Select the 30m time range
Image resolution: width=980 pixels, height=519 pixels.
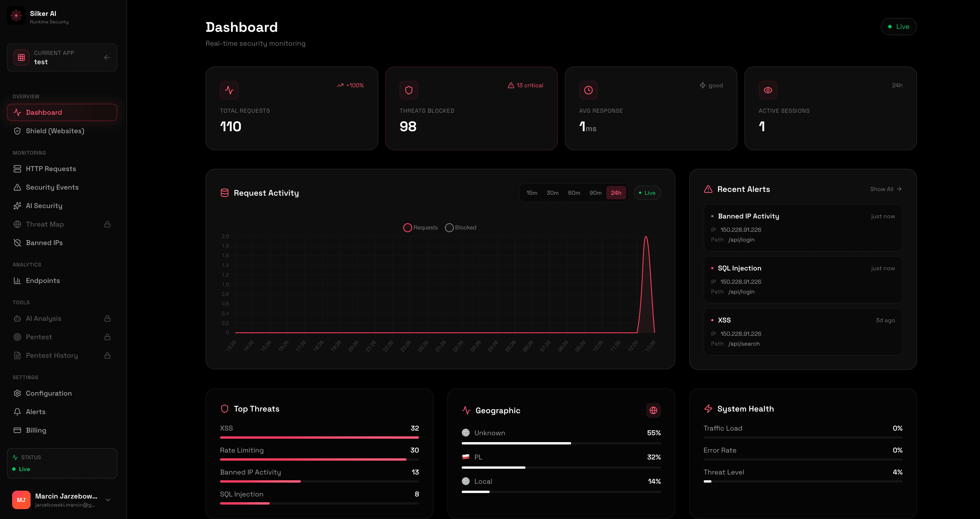click(552, 193)
